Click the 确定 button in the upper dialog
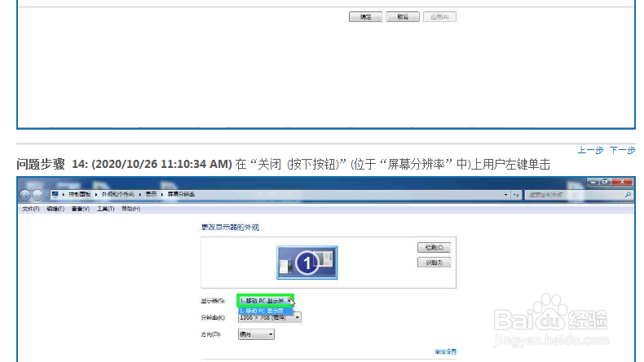This screenshot has width=644, height=362. coord(365,17)
